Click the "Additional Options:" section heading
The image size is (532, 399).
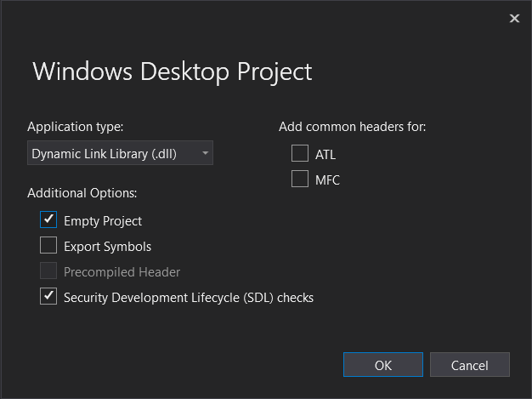click(82, 193)
